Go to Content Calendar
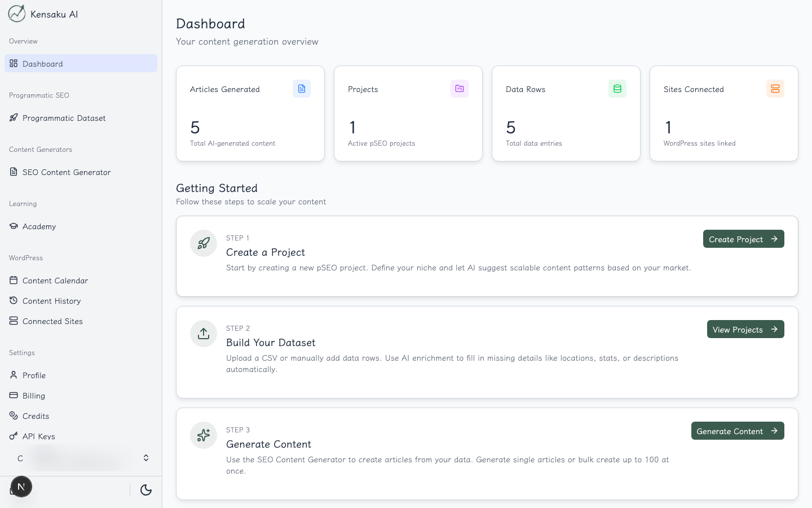Viewport: 812px width, 508px height. coord(55,281)
